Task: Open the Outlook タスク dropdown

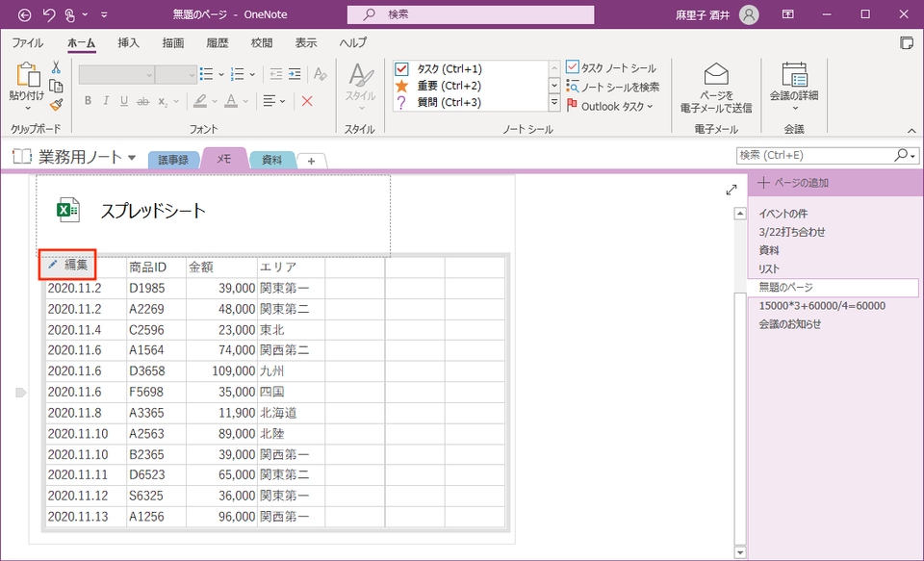Action: [610, 106]
